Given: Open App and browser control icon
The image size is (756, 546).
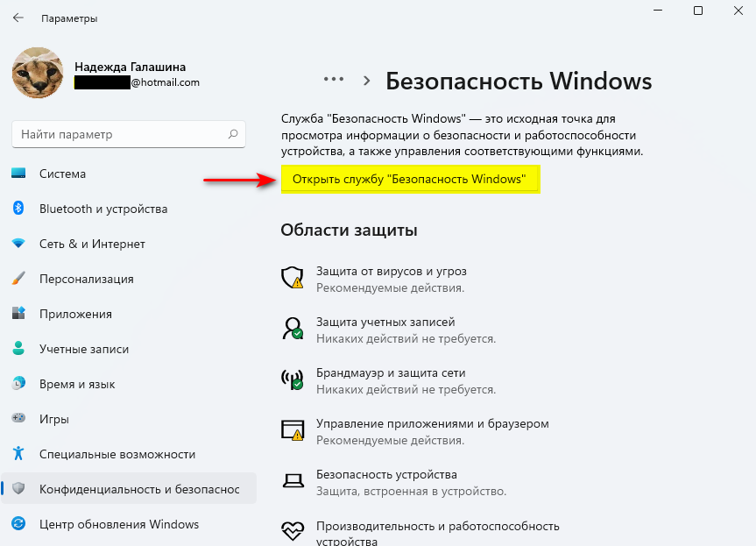Looking at the screenshot, I should point(292,429).
